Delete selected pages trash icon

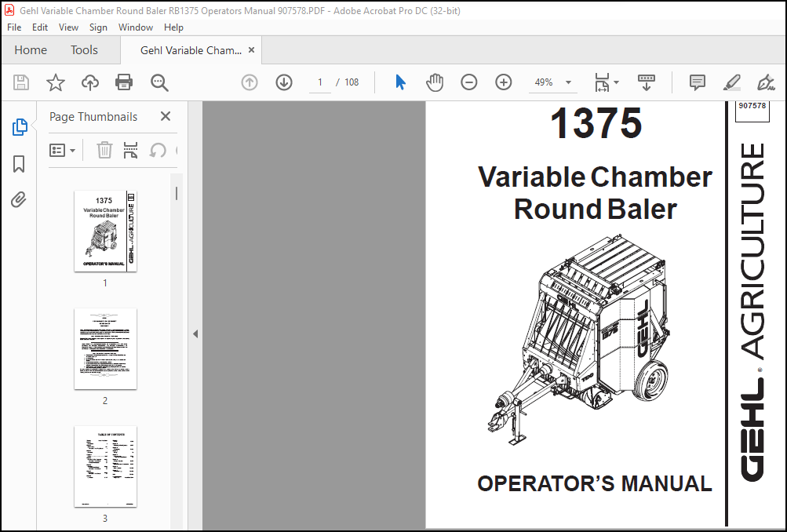(x=104, y=150)
